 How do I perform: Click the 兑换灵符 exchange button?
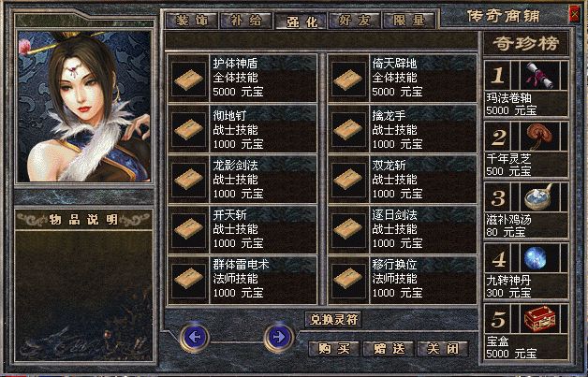[333, 320]
